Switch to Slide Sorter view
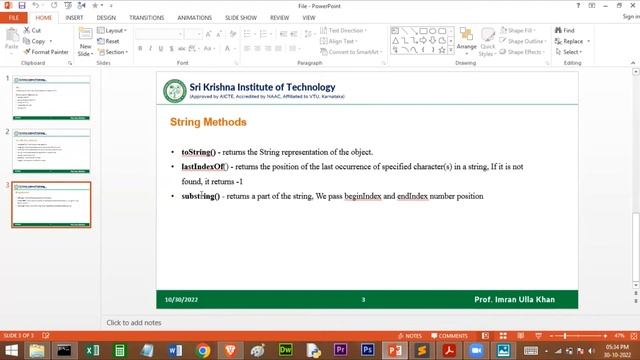 503,336
